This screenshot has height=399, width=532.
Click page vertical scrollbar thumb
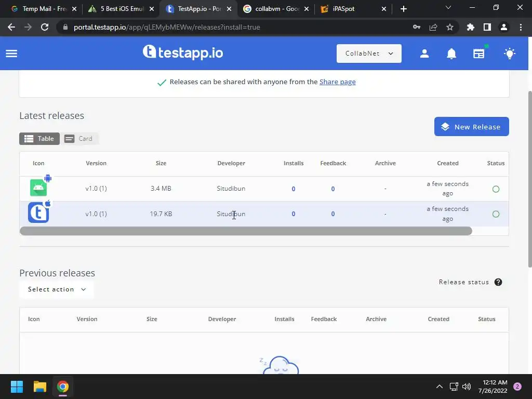(529, 179)
